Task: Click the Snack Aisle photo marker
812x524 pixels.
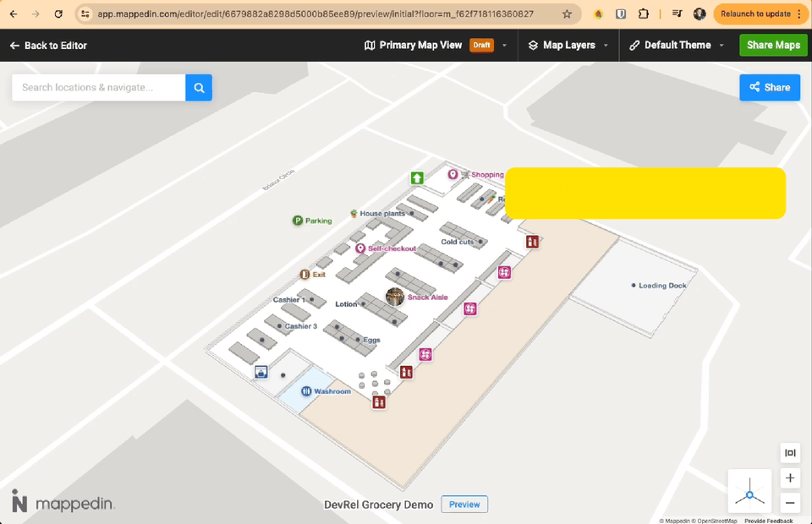Action: point(395,297)
